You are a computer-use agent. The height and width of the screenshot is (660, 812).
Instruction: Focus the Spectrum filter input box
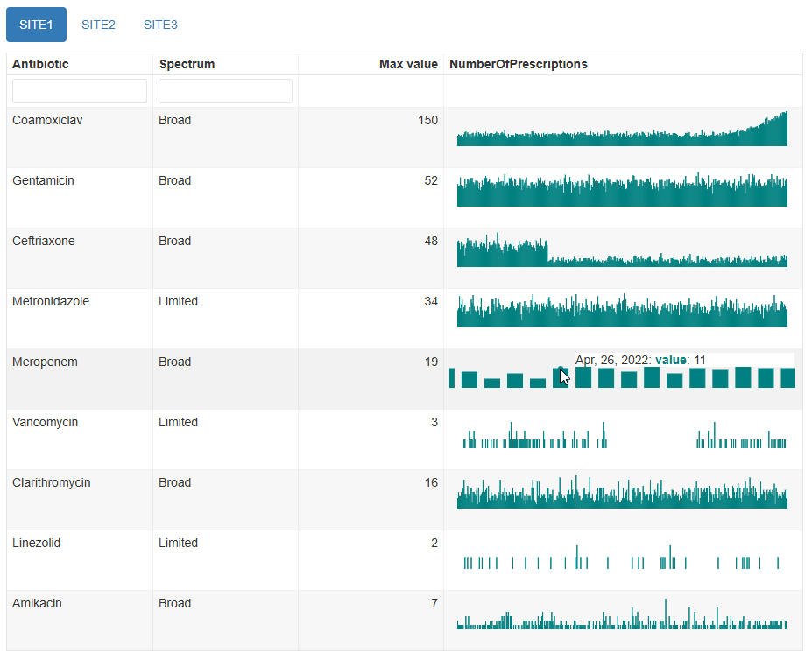225,91
